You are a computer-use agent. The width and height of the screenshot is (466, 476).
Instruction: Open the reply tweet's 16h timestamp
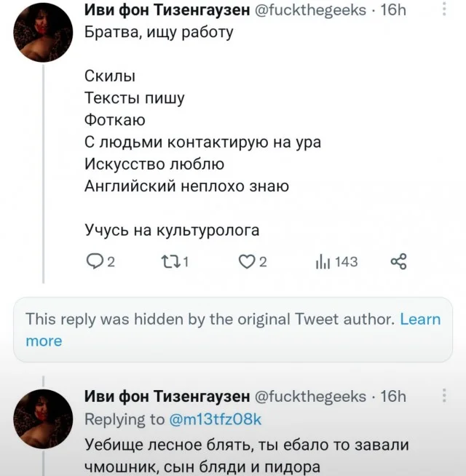[394, 397]
